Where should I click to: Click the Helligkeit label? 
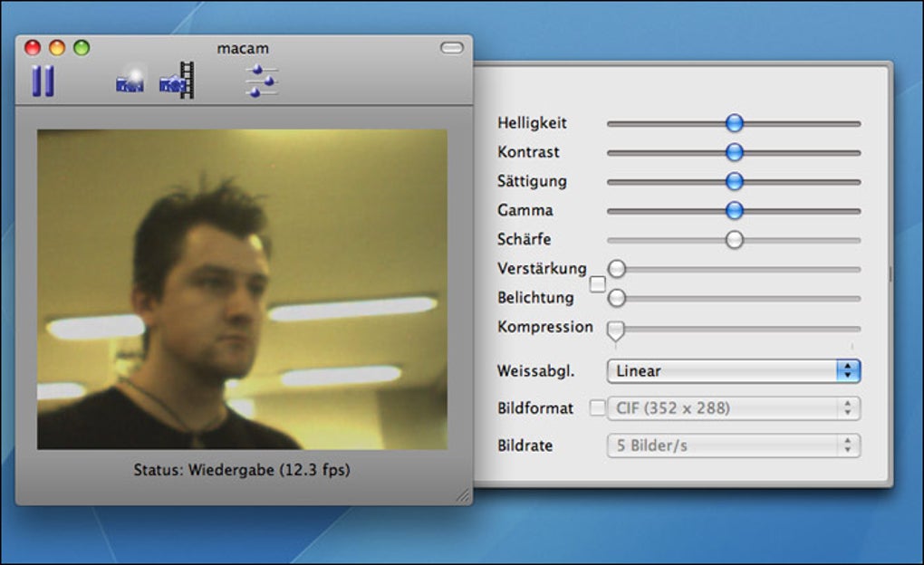click(532, 122)
